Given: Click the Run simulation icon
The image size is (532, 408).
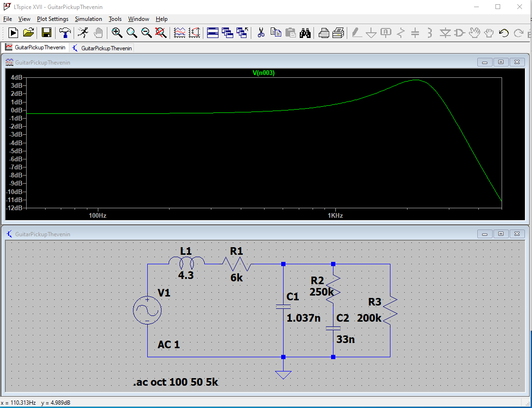Looking at the screenshot, I should click(x=83, y=33).
